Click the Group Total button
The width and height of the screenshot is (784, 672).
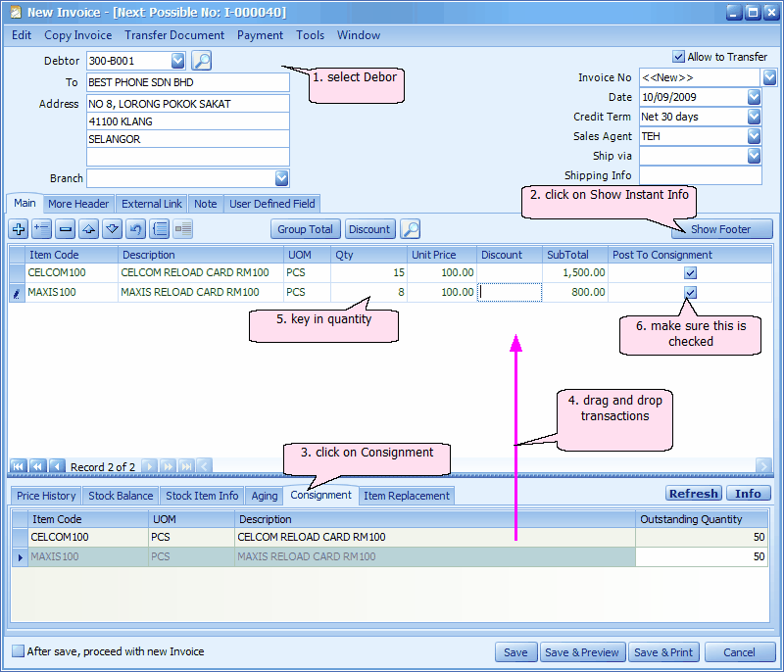306,229
